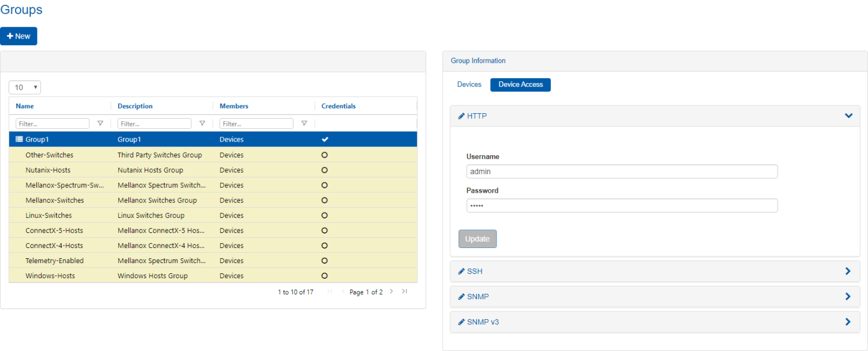Click the credentials circle for Other-Switches row
The width and height of the screenshot is (868, 351).
[325, 155]
